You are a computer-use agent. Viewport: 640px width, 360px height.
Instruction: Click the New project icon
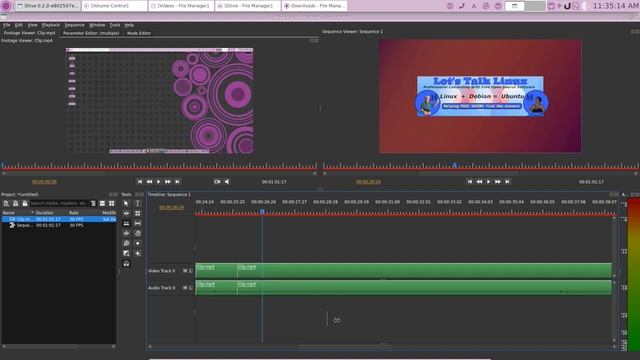(x=6, y=203)
